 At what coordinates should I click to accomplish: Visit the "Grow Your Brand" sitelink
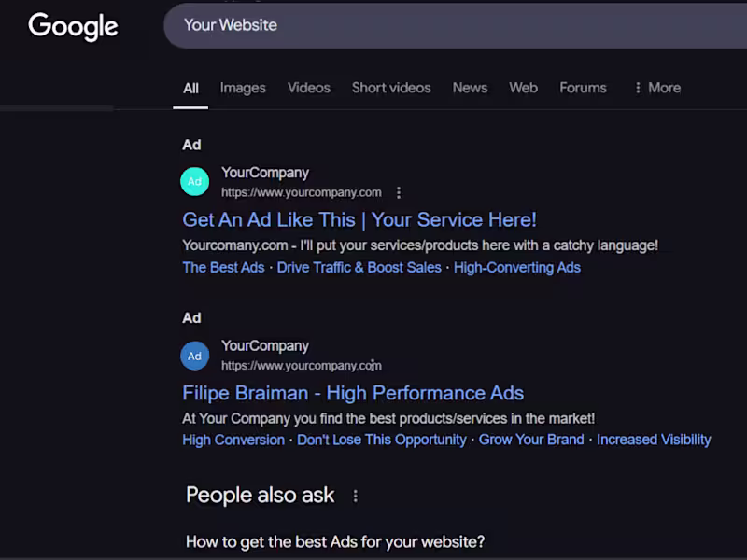(x=531, y=440)
